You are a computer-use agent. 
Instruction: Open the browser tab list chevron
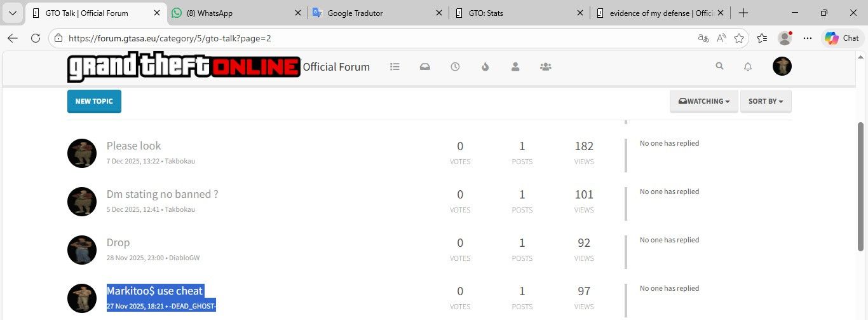pyautogui.click(x=13, y=13)
